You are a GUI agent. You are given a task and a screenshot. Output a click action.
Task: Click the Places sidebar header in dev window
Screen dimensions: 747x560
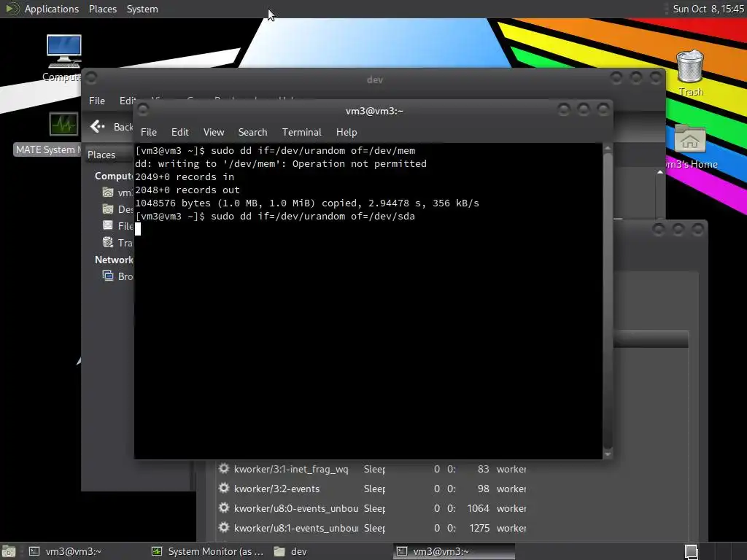coord(101,155)
